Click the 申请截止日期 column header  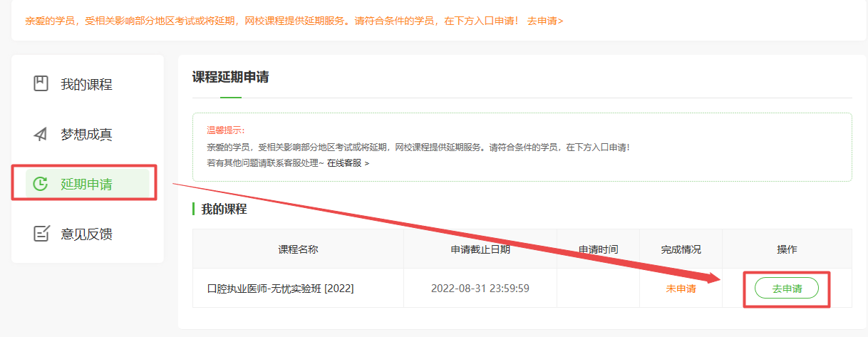[480, 249]
